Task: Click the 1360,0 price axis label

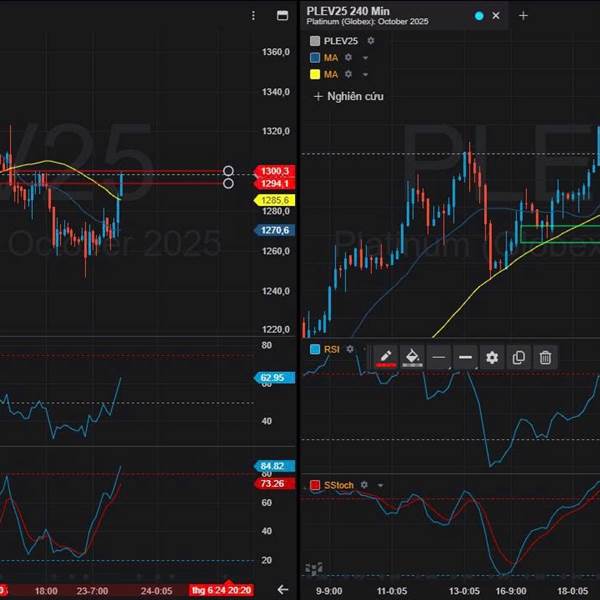Action: click(x=276, y=52)
